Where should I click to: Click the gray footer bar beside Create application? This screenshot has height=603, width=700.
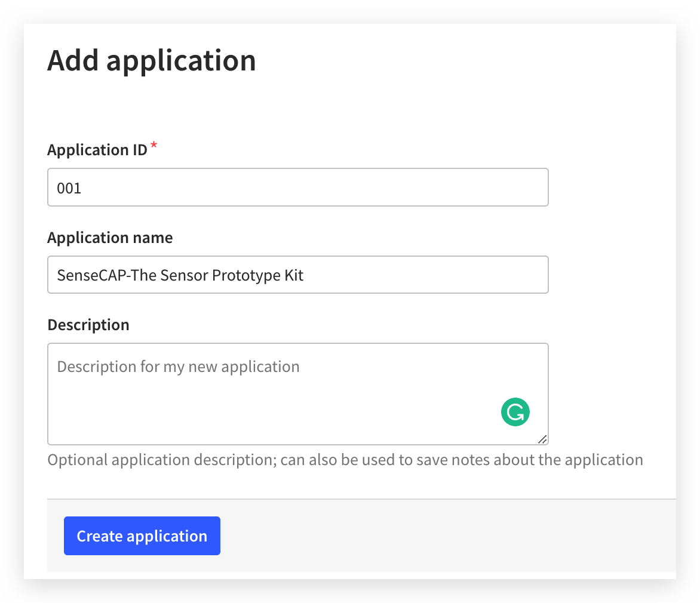446,536
